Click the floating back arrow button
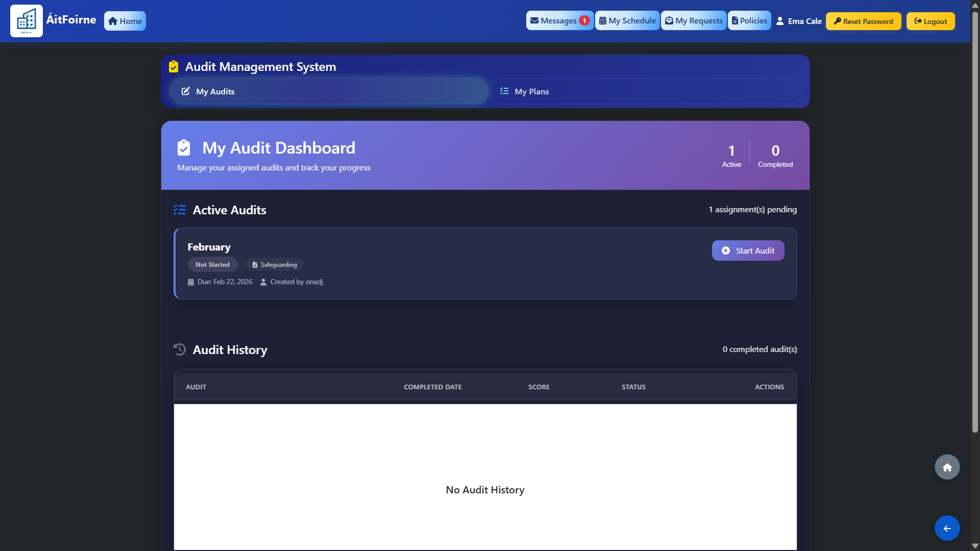The width and height of the screenshot is (980, 551). point(947,528)
